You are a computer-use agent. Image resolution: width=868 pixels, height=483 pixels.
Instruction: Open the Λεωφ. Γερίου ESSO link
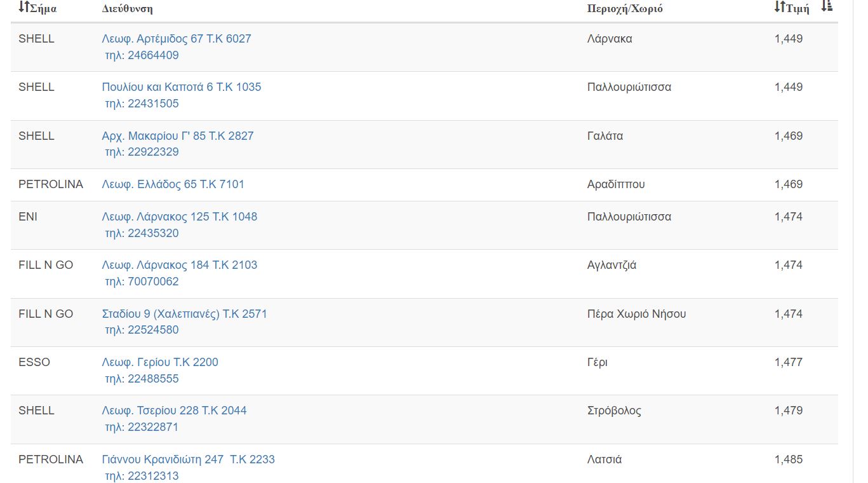tap(159, 362)
